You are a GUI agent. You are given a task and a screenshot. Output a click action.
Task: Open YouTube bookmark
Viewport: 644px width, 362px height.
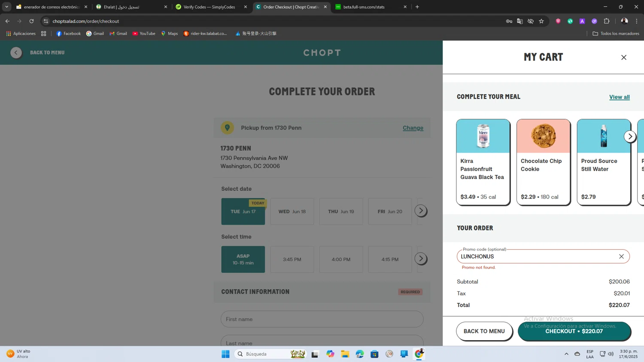tap(144, 33)
